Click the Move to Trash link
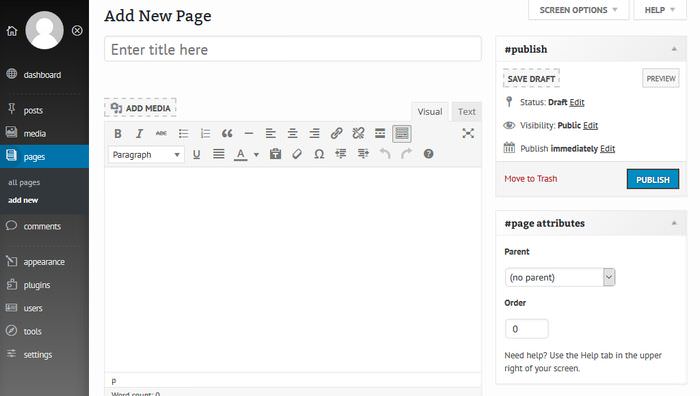700x396 pixels. click(x=531, y=179)
